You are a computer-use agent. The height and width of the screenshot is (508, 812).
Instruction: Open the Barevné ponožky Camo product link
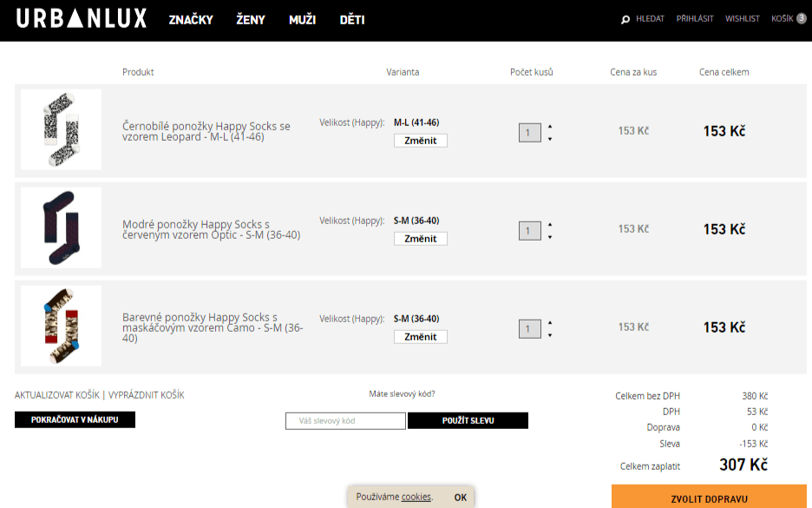213,327
